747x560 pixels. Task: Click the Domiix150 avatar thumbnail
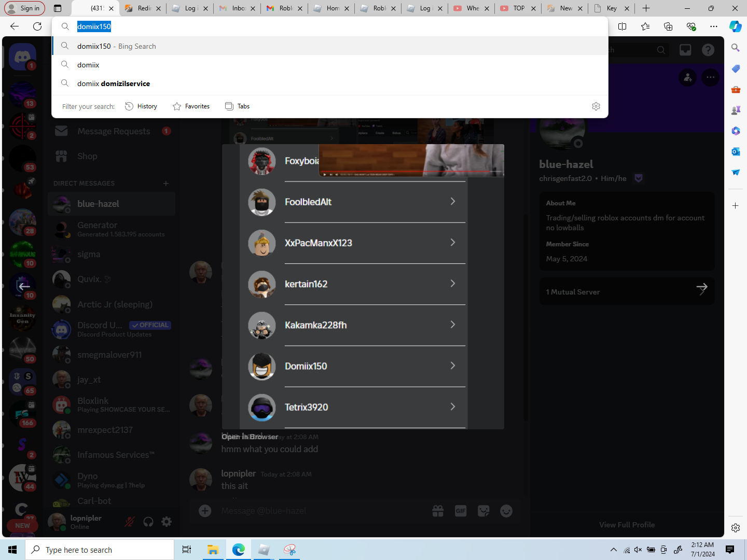tap(262, 366)
